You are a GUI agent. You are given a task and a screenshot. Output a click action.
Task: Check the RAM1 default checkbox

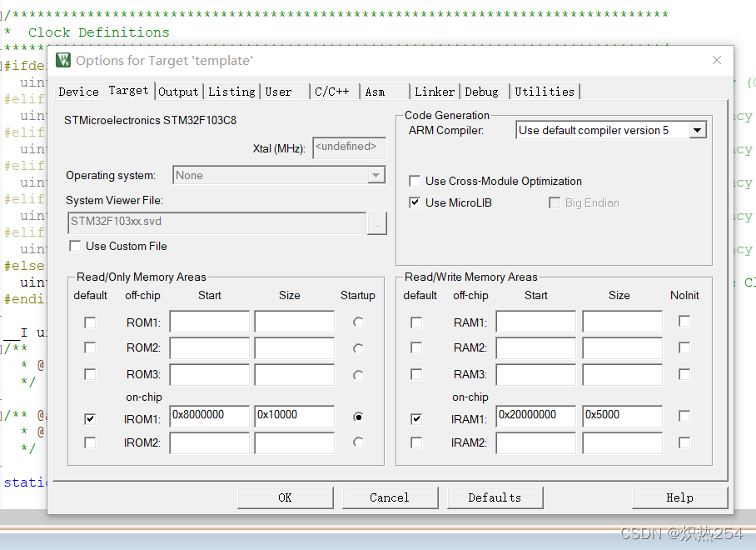pyautogui.click(x=416, y=322)
